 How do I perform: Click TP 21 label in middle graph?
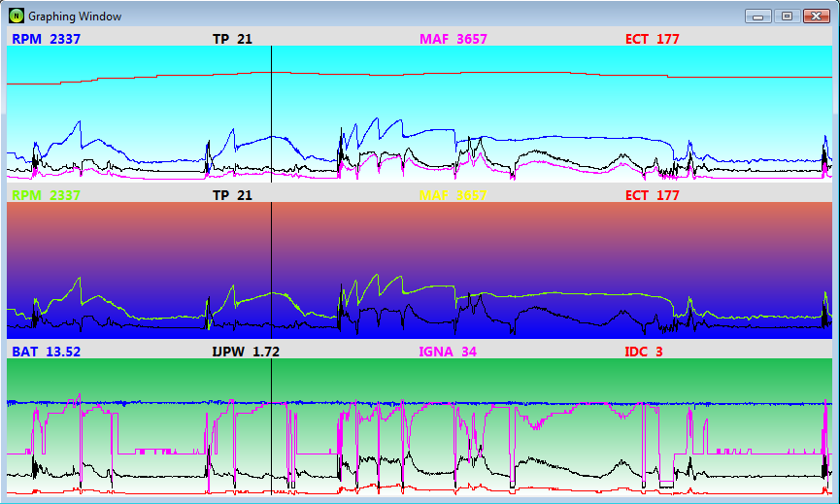(232, 195)
